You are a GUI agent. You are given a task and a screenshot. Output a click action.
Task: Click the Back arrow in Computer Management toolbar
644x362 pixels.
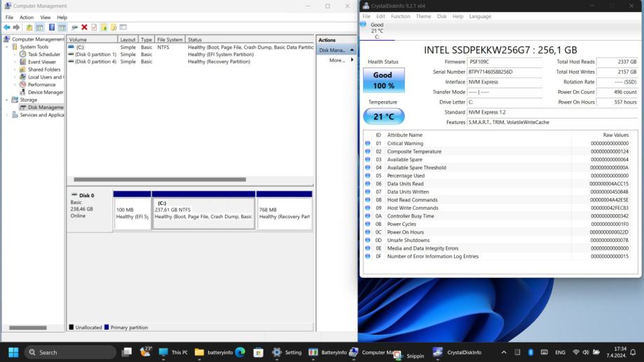(x=6, y=27)
